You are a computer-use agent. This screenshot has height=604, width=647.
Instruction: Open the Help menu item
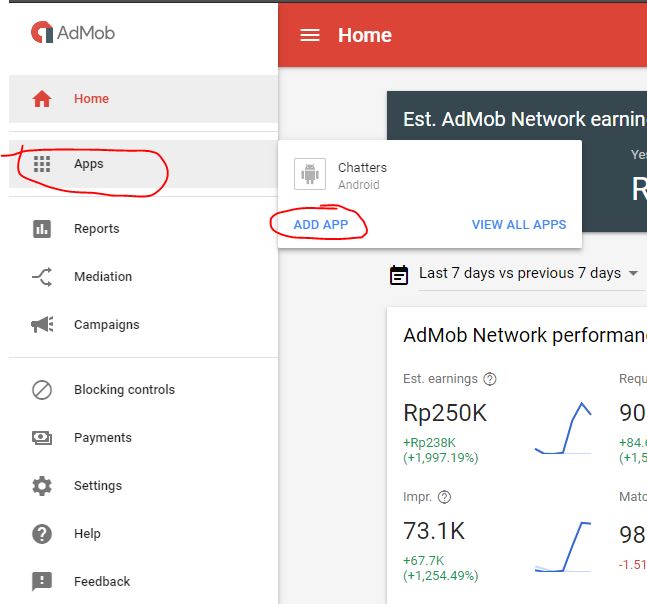[143, 533]
